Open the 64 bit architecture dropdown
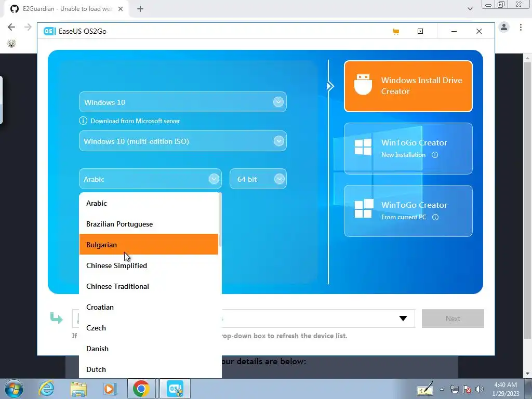This screenshot has height=399, width=532. click(279, 179)
